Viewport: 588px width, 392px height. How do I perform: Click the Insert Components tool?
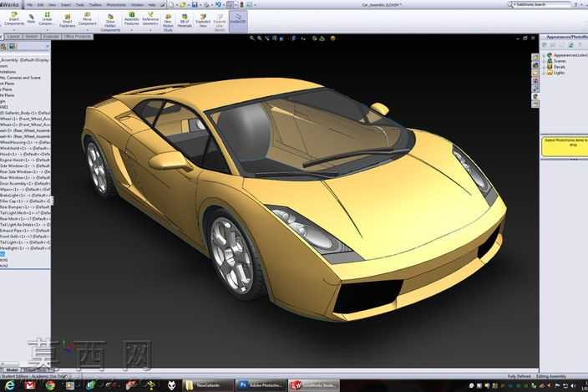pyautogui.click(x=14, y=18)
